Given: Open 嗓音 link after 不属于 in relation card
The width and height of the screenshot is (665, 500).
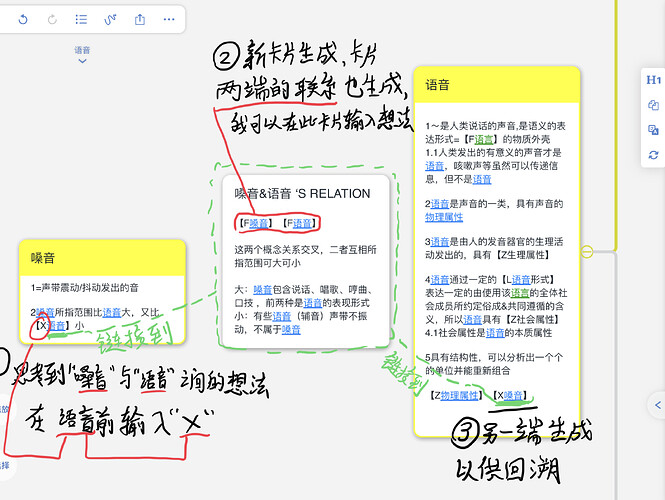Looking at the screenshot, I should click(x=291, y=330).
